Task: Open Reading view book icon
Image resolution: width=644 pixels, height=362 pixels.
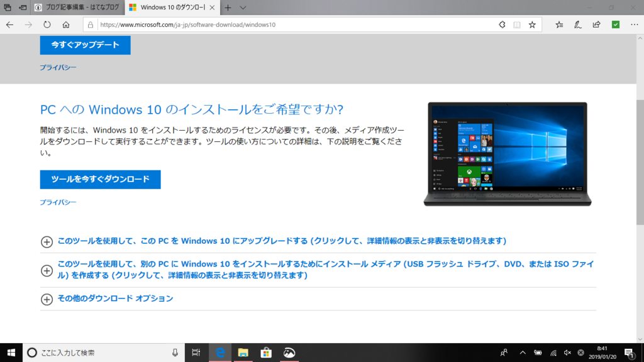Action: [x=517, y=25]
